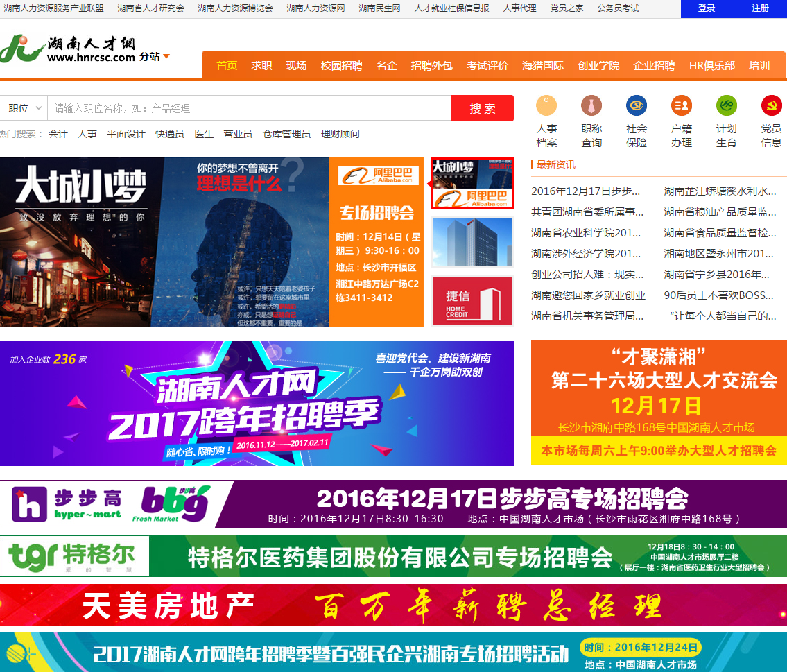Read news 湖南省宁乡县2016年...
The width and height of the screenshot is (787, 672).
point(716,275)
